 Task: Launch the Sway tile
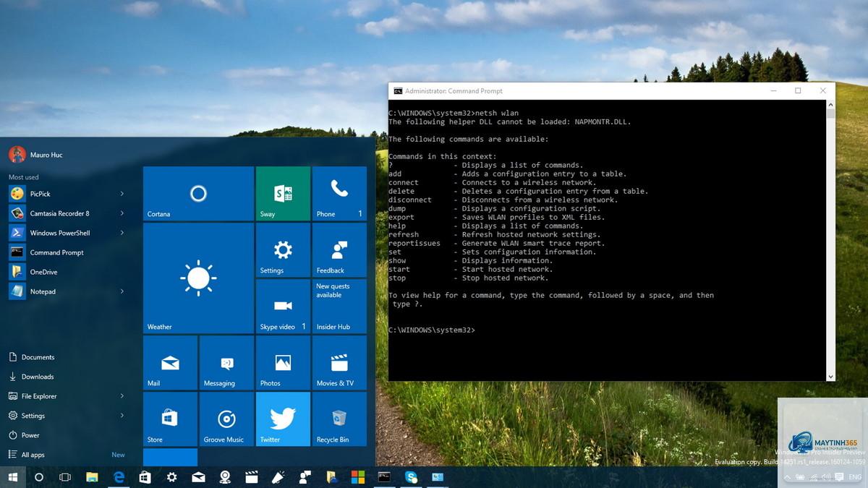coord(283,194)
